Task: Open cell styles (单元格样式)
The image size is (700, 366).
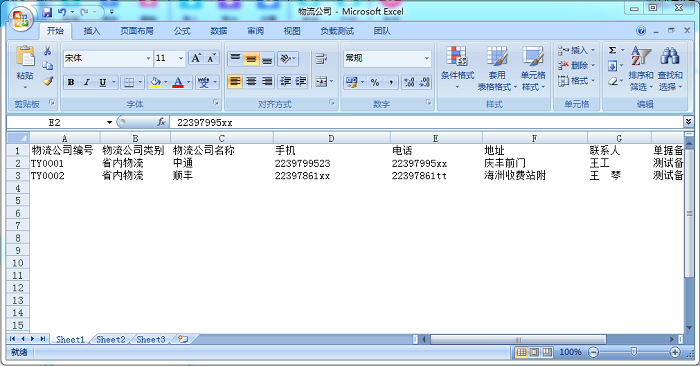Action: [533, 68]
